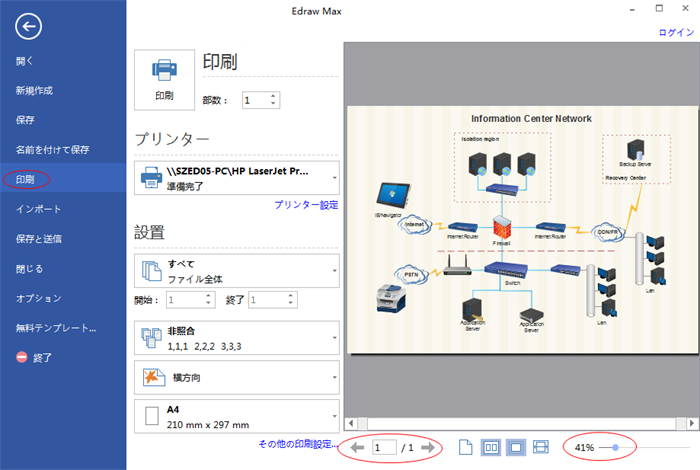Click the zoom slider handle at 41%
The image size is (700, 470).
pos(614,447)
